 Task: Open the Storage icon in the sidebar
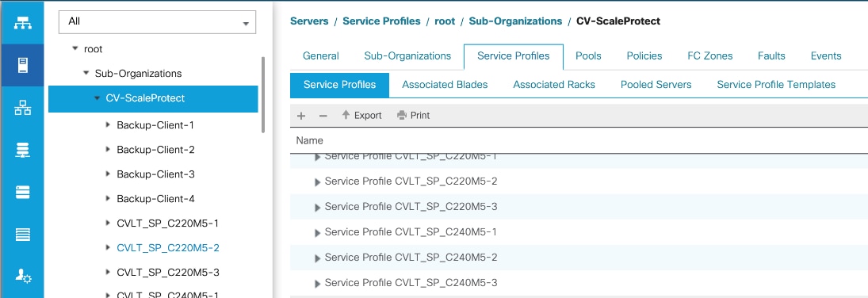click(22, 235)
